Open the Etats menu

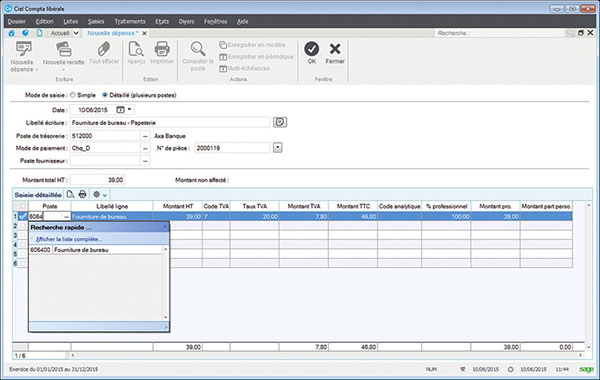click(162, 21)
